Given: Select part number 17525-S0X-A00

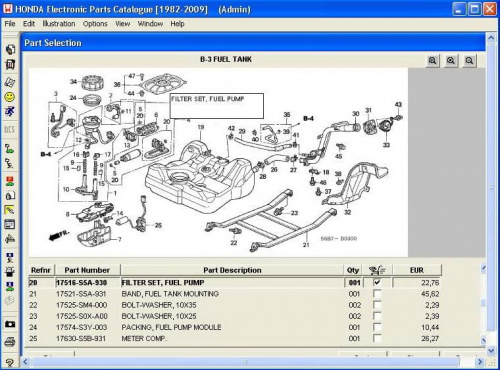Looking at the screenshot, I should click(x=82, y=316).
